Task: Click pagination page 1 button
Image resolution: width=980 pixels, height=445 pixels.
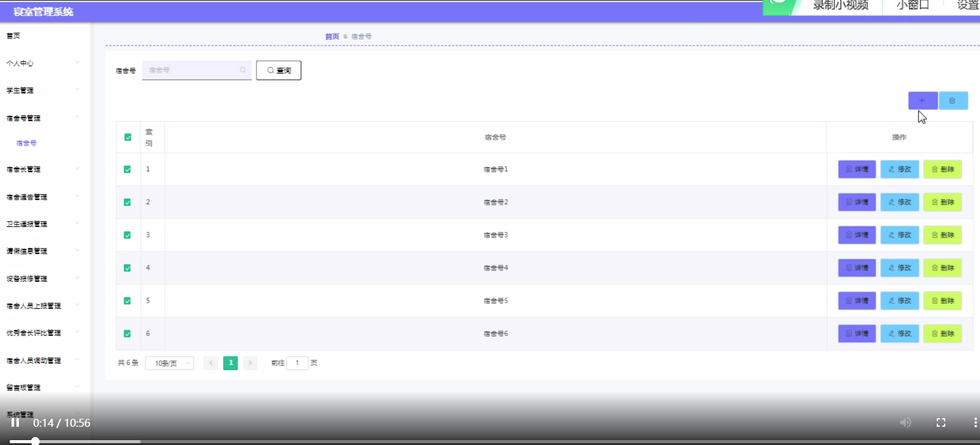Action: click(231, 363)
